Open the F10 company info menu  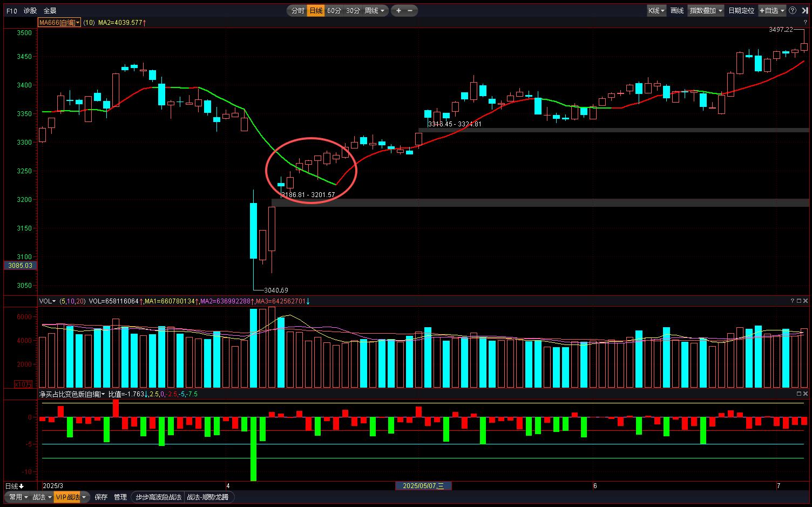(x=12, y=11)
